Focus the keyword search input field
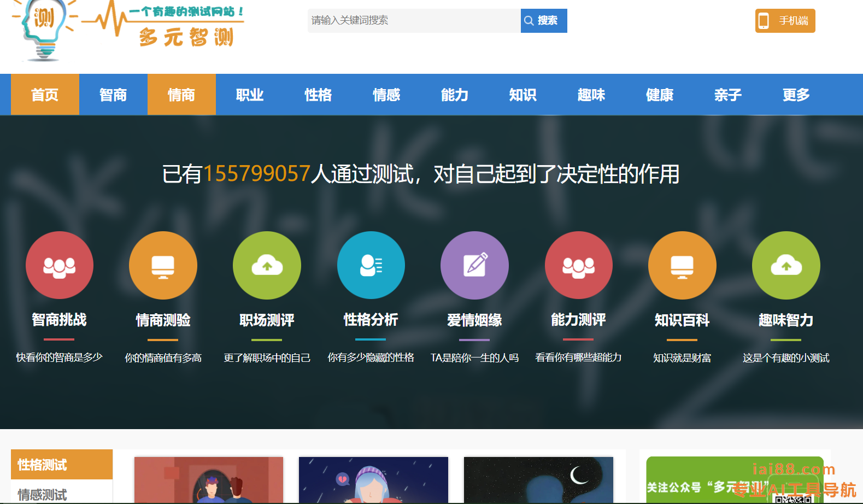 (413, 21)
